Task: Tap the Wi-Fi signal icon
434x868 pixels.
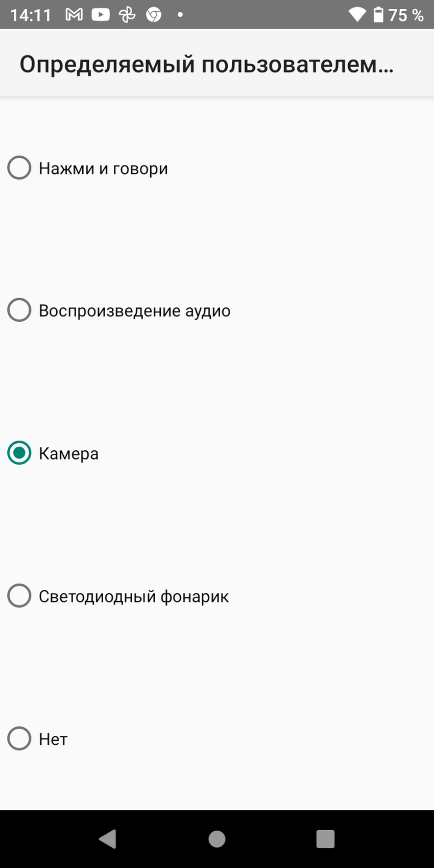Action: click(357, 15)
